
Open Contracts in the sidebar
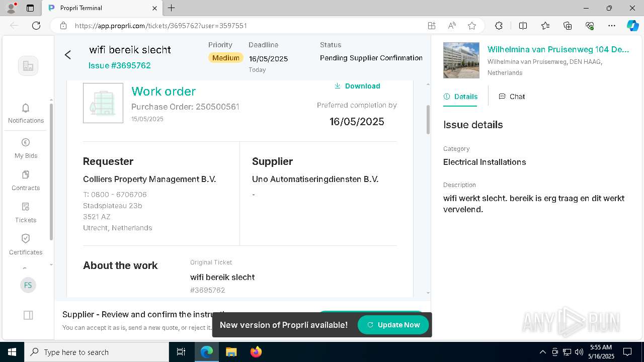[x=26, y=180]
